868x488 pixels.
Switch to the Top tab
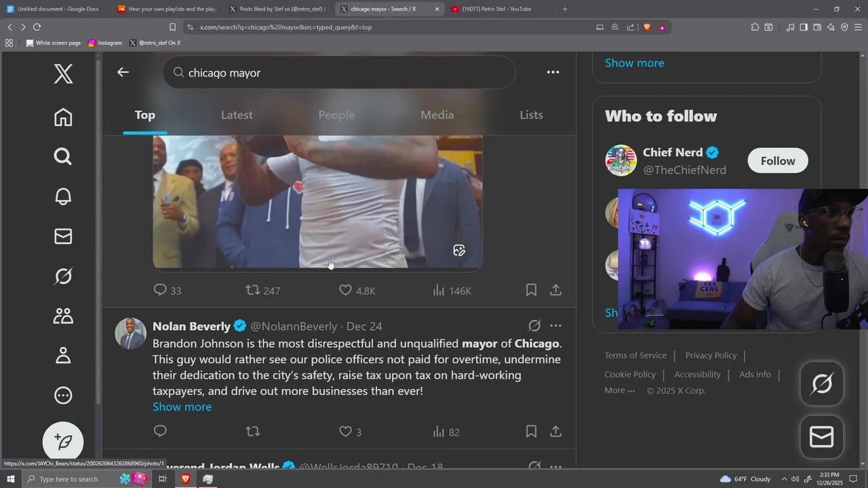[144, 115]
